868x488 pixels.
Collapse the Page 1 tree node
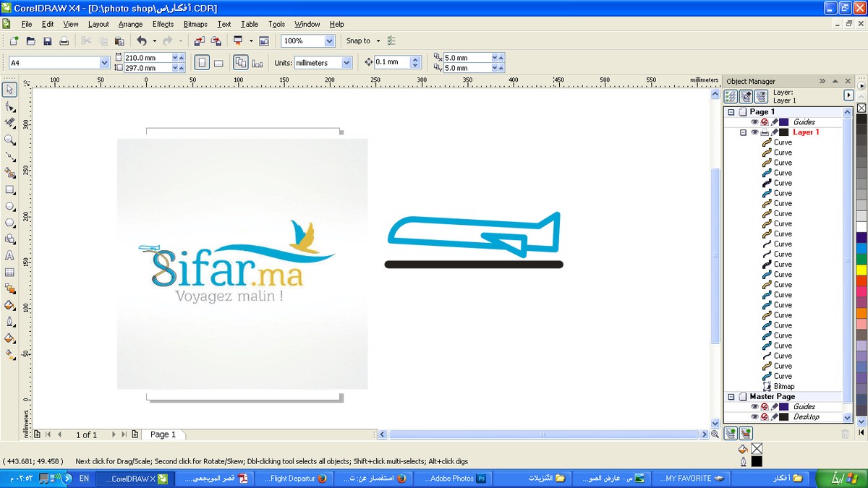[731, 112]
